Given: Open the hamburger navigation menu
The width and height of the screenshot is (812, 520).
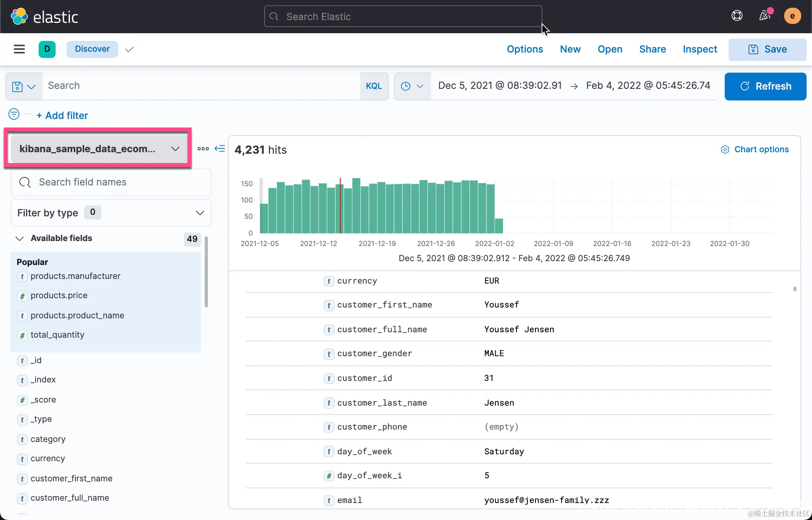Looking at the screenshot, I should (x=19, y=49).
